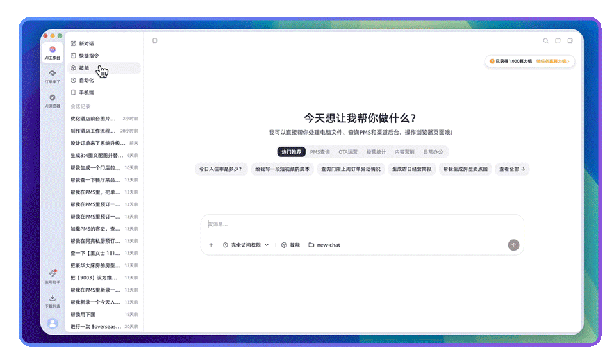Screen dimensions: 614x364
Task: Open chat 帮我在PMS里，把单…
Action: click(104, 192)
